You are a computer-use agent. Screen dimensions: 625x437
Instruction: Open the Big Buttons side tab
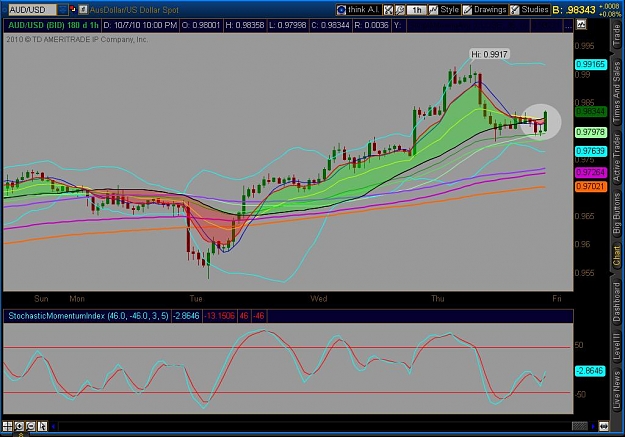tap(617, 214)
